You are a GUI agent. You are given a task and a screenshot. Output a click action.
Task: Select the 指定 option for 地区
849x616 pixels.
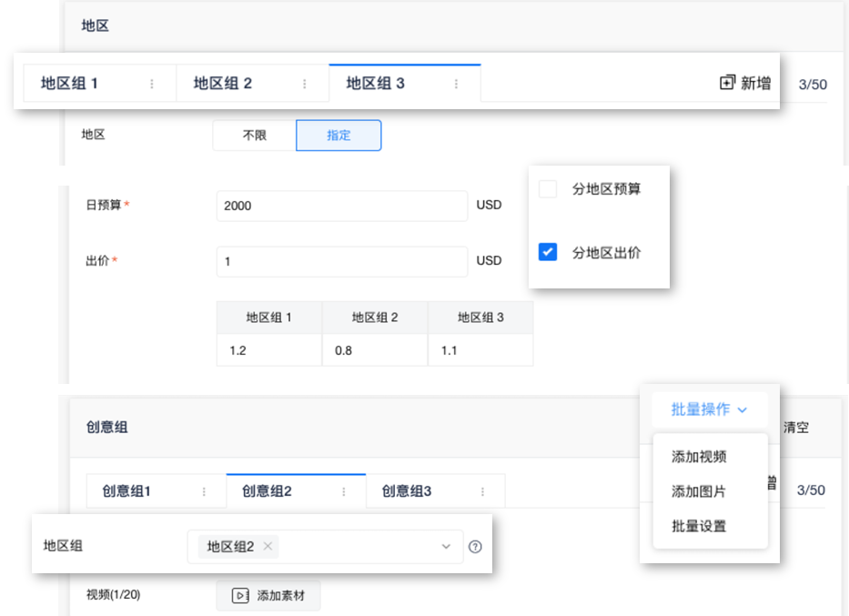coord(339,135)
